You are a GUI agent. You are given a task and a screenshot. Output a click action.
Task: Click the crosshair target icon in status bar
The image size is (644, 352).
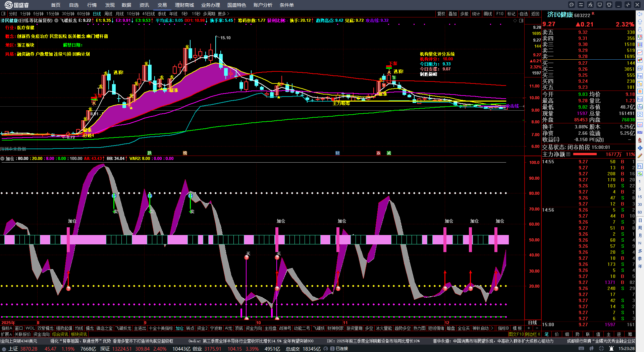(x=602, y=349)
